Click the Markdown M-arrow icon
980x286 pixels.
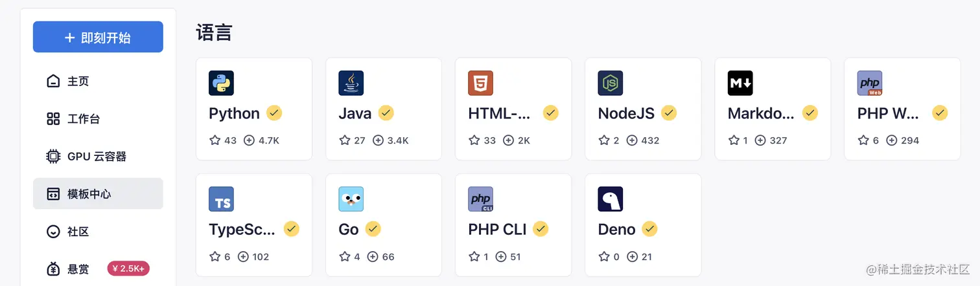coord(740,83)
